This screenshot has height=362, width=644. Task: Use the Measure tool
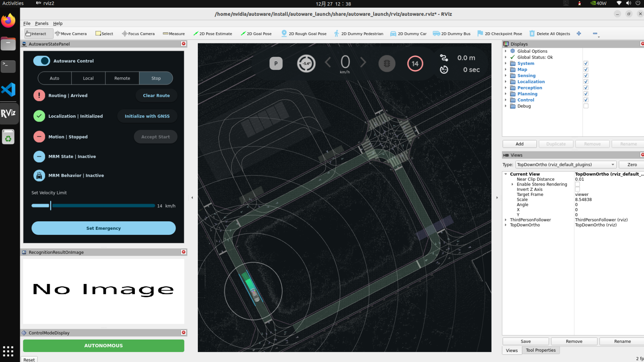174,33
